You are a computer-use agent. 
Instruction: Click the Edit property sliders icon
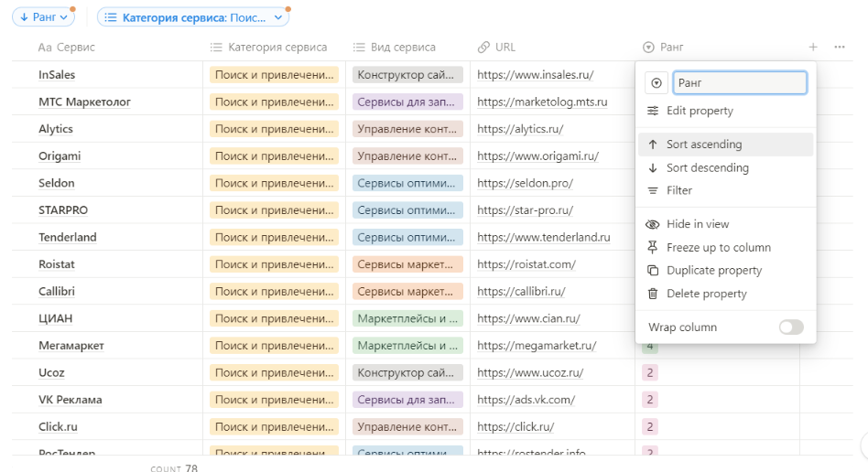click(x=653, y=111)
